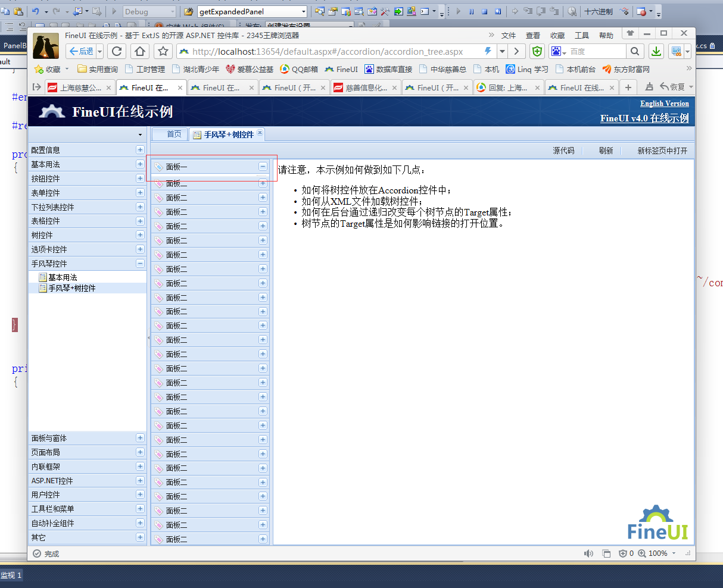Click the 监视 1 tab in Visual Studio

click(x=11, y=576)
